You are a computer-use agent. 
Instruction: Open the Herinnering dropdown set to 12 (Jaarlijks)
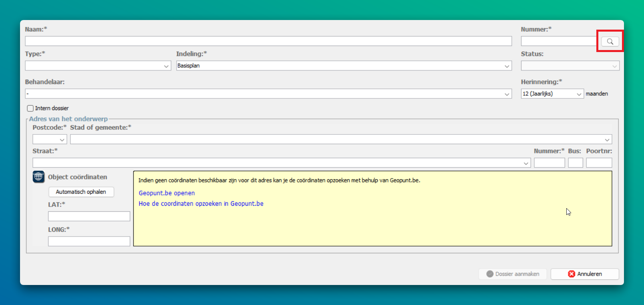coord(552,94)
